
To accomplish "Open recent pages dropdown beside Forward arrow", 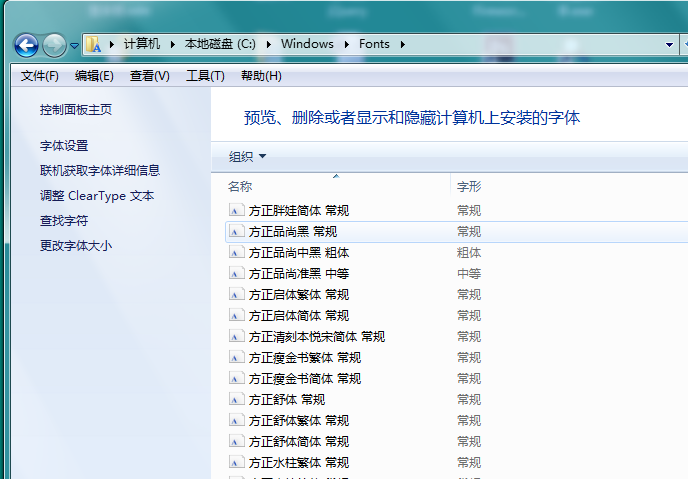I will click(x=74, y=45).
